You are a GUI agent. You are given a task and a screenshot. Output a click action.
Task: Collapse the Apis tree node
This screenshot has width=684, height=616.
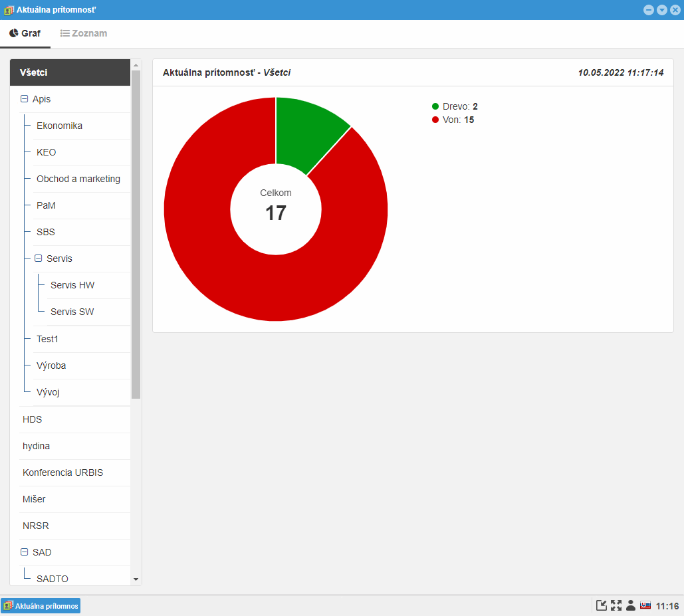[25, 99]
